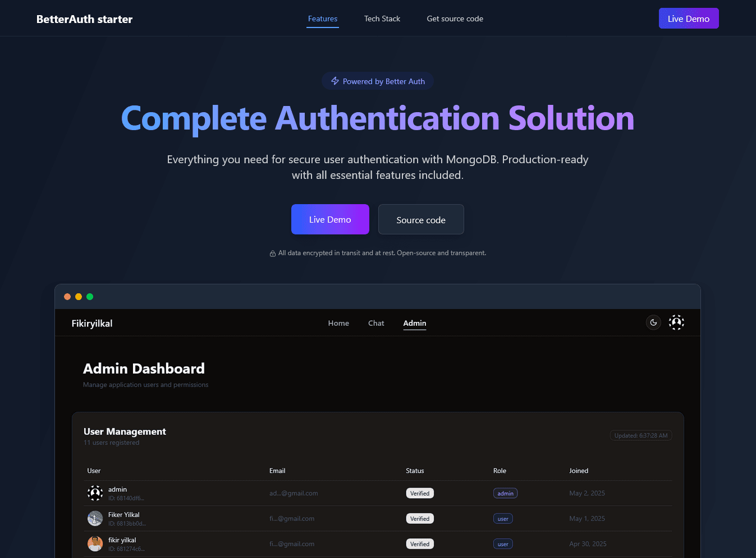Click fikir yilkal's avatar thumbnail
This screenshot has height=558, width=756.
click(95, 543)
